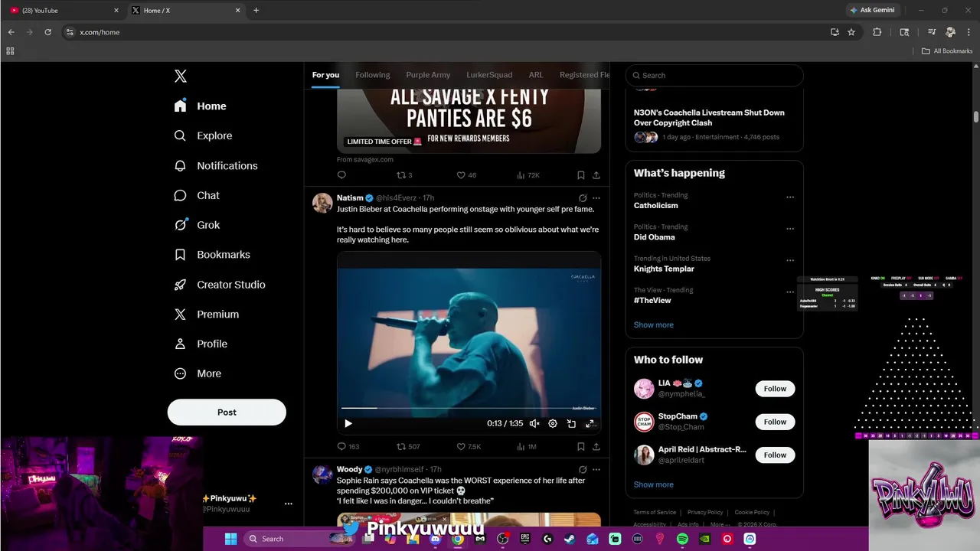The image size is (980, 551).
Task: Open Bookmarks in the sidebar
Action: click(212, 255)
